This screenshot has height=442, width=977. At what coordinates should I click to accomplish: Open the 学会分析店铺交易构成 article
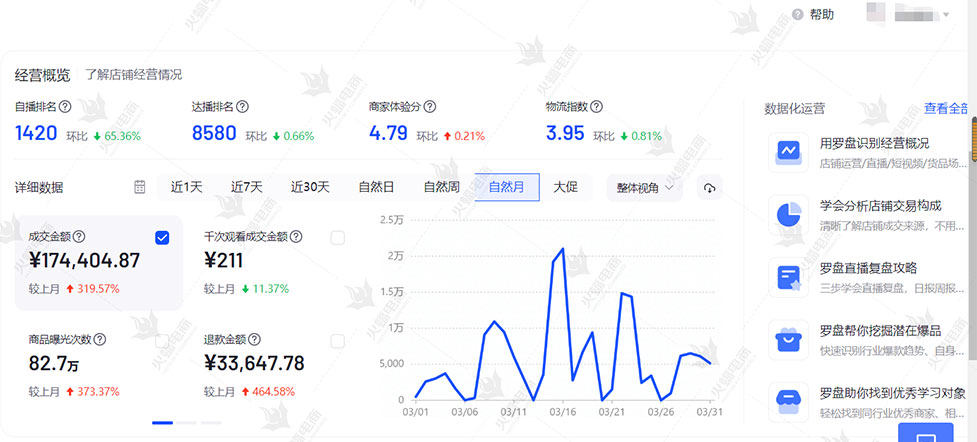pos(880,206)
